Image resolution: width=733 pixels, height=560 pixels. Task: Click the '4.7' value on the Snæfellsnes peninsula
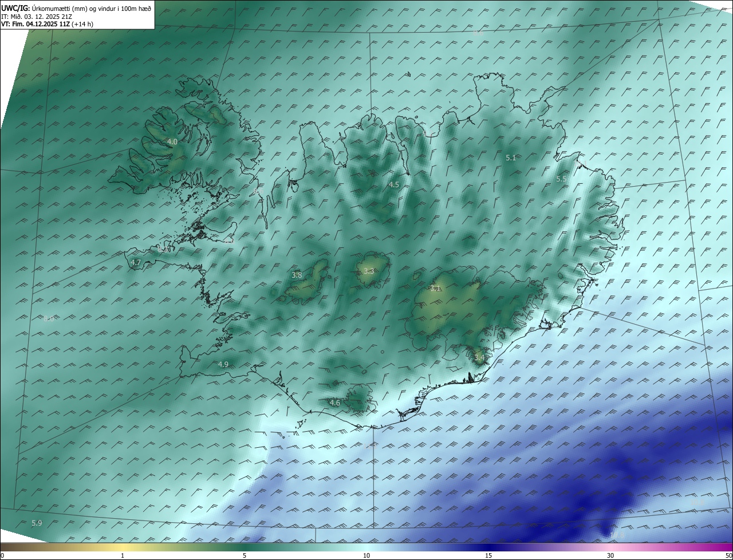pos(136,263)
